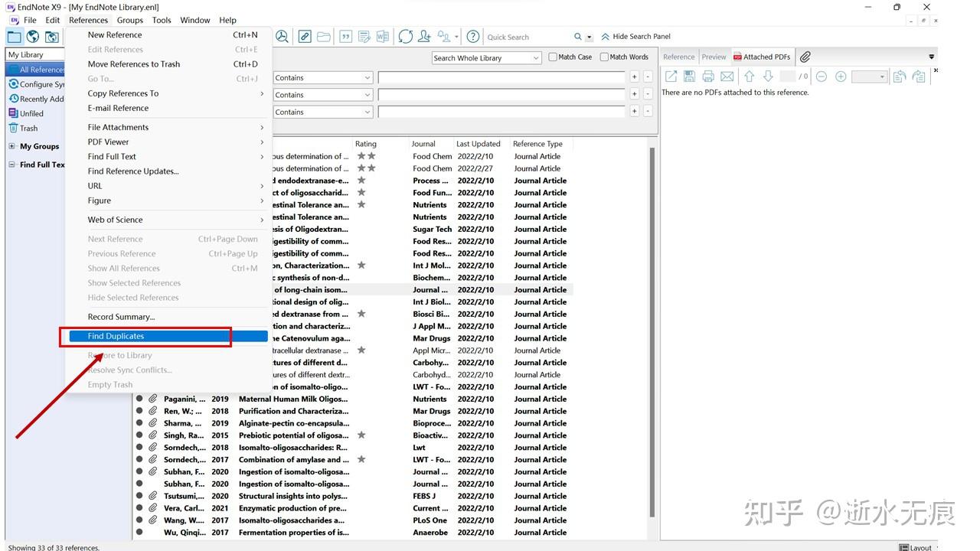Viewport: 980px width, 551px height.
Task: Click the Insert Citation quote icon
Action: 346,36
